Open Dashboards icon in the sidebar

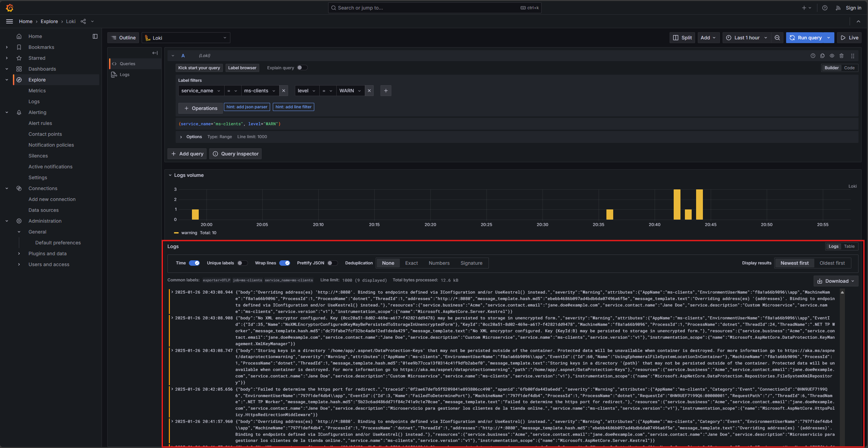click(19, 69)
